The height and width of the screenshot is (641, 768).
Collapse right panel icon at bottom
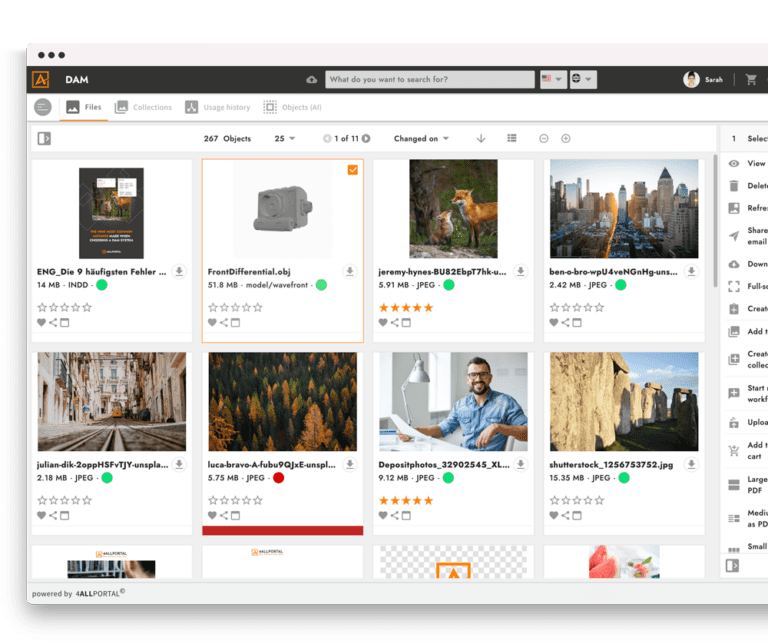[x=732, y=566]
